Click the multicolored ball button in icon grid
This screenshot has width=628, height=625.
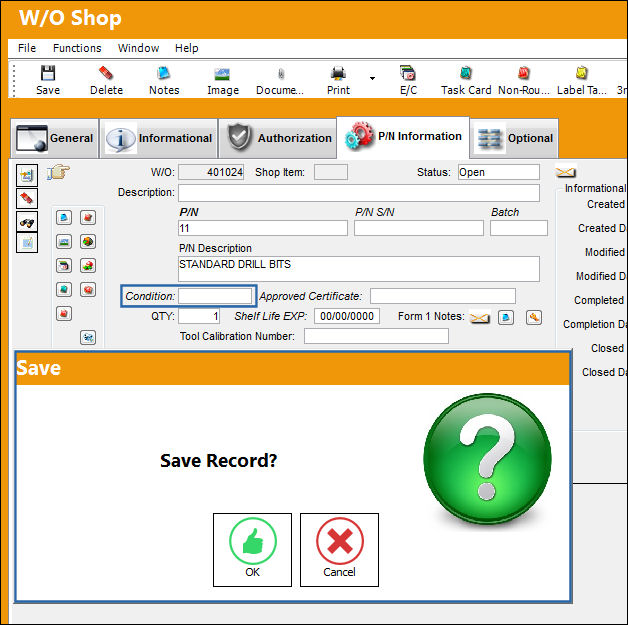coord(88,241)
